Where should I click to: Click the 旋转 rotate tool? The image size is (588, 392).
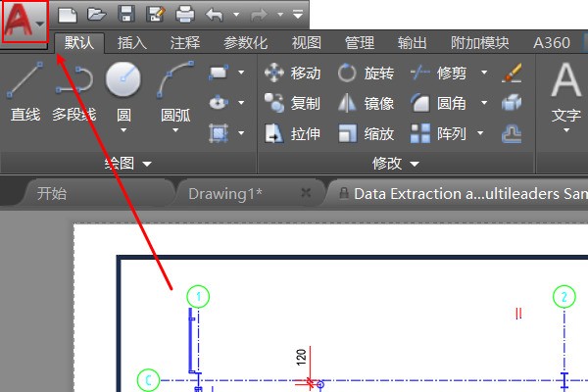tap(366, 73)
